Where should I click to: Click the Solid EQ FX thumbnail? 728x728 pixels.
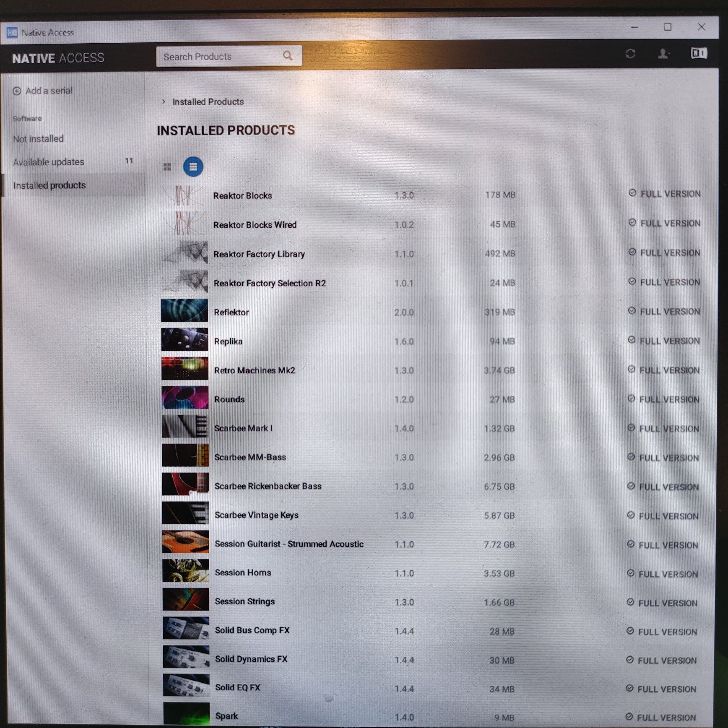[x=186, y=685]
